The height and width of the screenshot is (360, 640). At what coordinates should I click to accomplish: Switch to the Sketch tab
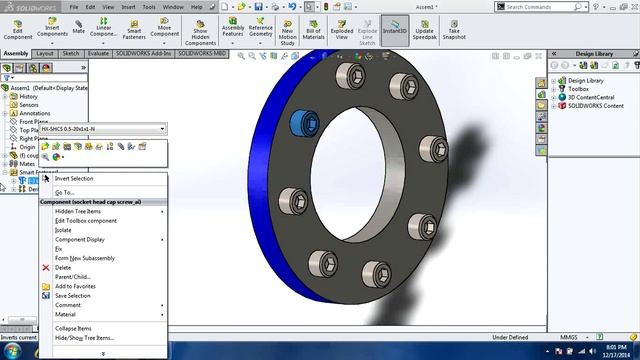[x=71, y=54]
